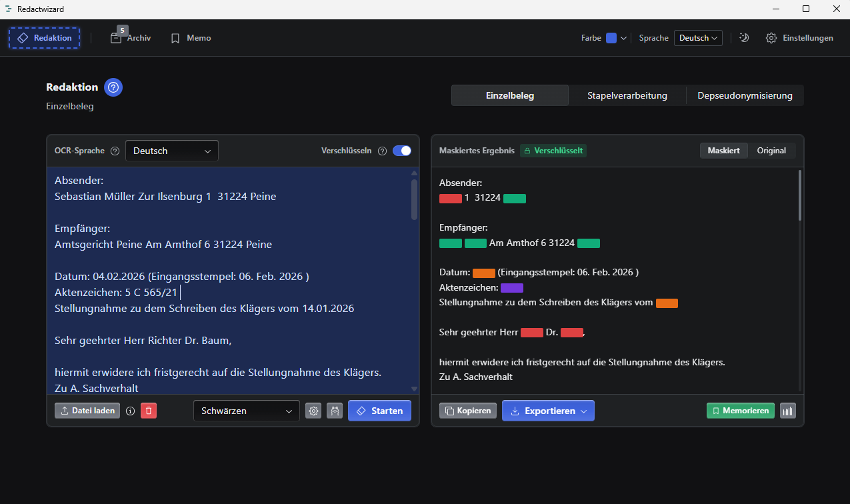
Task: Expand the OCR-Sprache Deutsch dropdown
Action: click(172, 151)
